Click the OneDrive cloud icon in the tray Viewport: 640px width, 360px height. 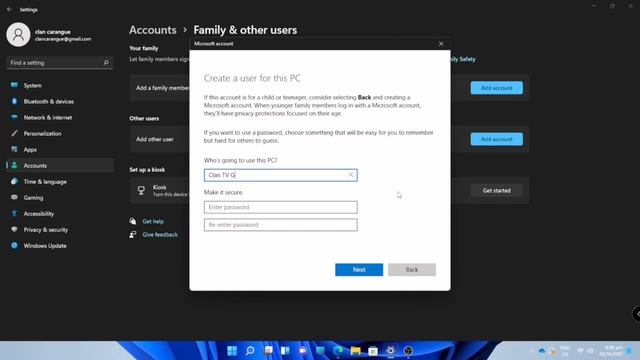[542, 351]
